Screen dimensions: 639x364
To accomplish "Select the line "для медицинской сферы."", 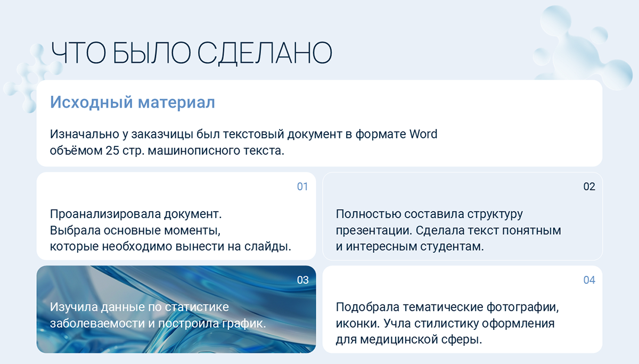I will point(409,340).
